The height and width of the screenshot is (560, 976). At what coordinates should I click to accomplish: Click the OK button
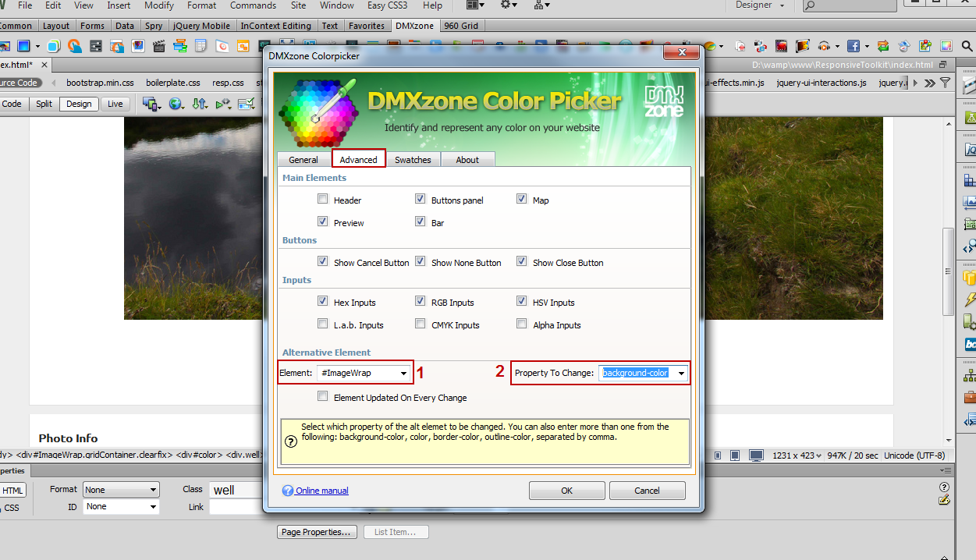click(x=566, y=491)
